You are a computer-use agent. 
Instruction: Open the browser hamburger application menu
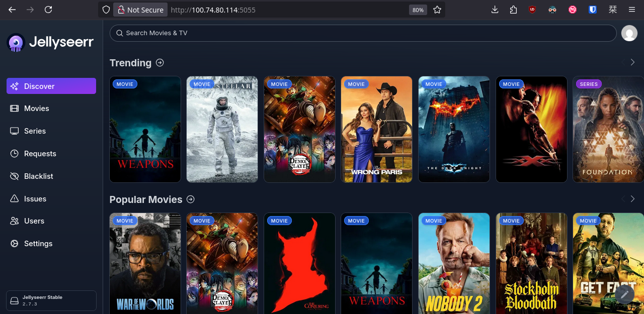tap(632, 10)
